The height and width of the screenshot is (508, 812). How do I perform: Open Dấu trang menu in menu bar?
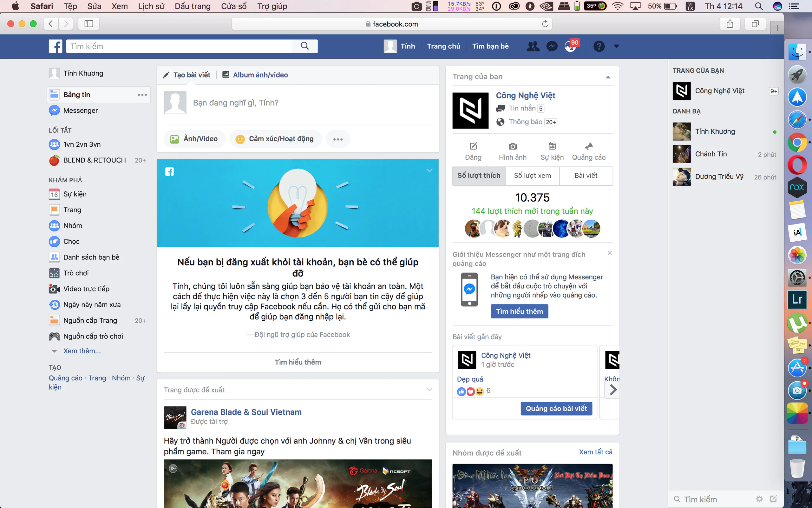click(193, 6)
